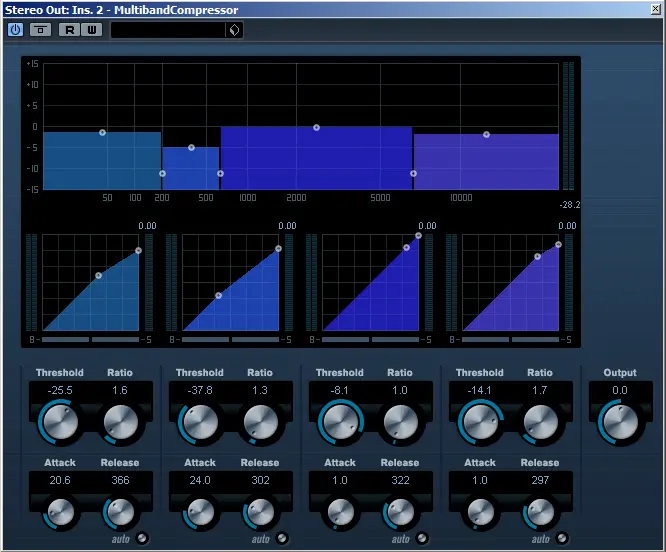This screenshot has width=666, height=552.
Task: Click the threshold point in band 2 compression curve
Action: point(218,295)
